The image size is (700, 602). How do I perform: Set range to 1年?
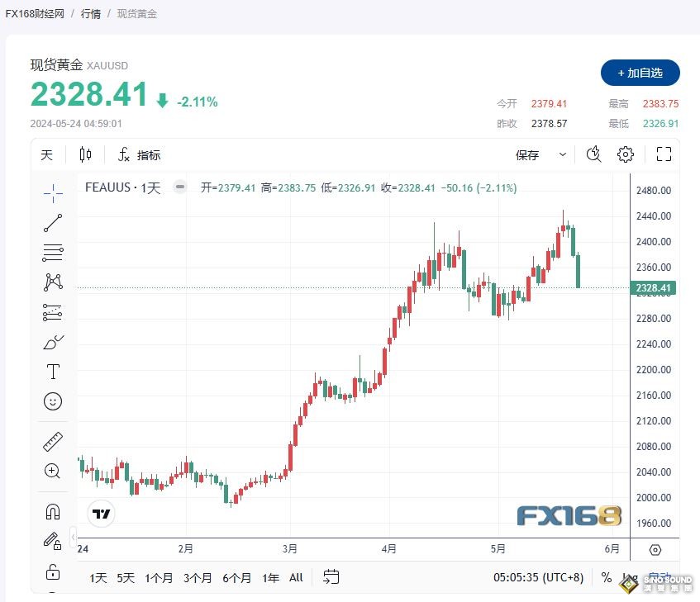pyautogui.click(x=270, y=578)
